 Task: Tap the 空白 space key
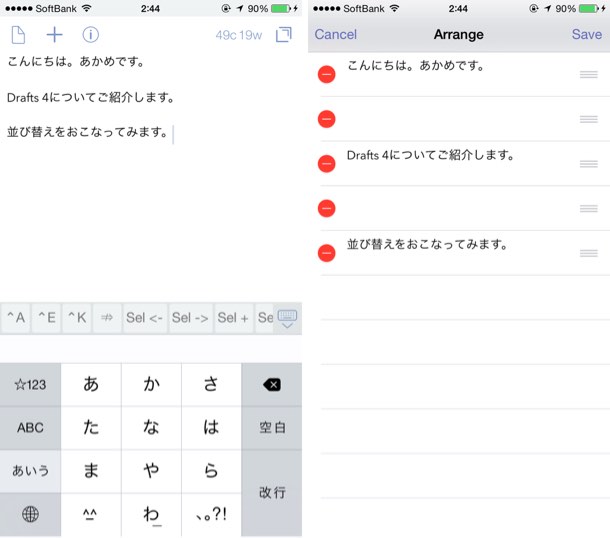(272, 428)
